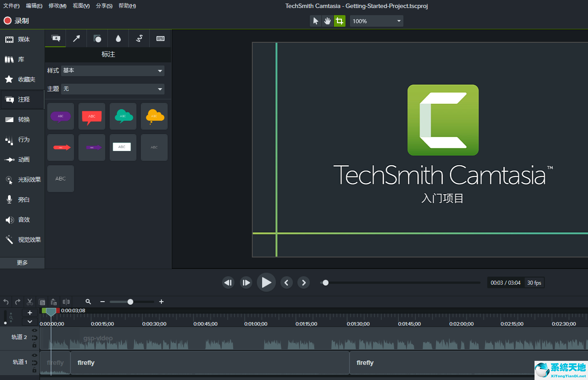Adjust the timeline zoom slider
Viewport: 588px width, 380px height.
pyautogui.click(x=130, y=302)
